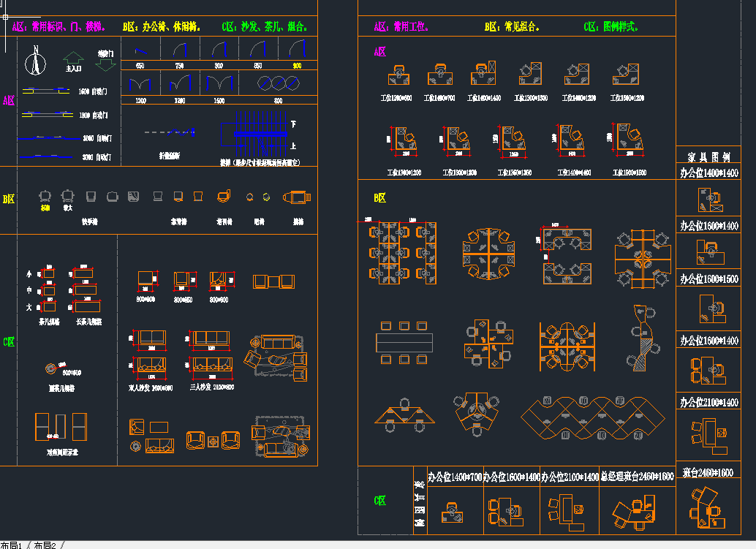
Task: Click the green C区：沙发、茶几、组合 heading
Action: click(x=264, y=26)
